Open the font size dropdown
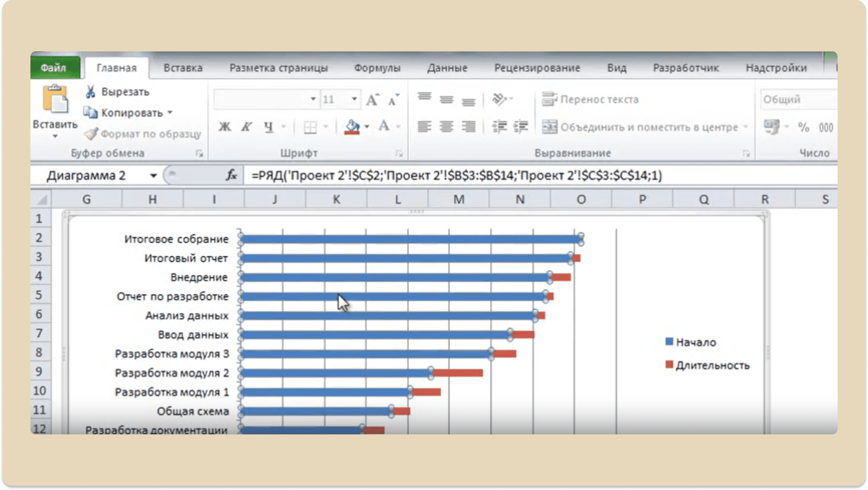The height and width of the screenshot is (490, 868). [x=354, y=99]
